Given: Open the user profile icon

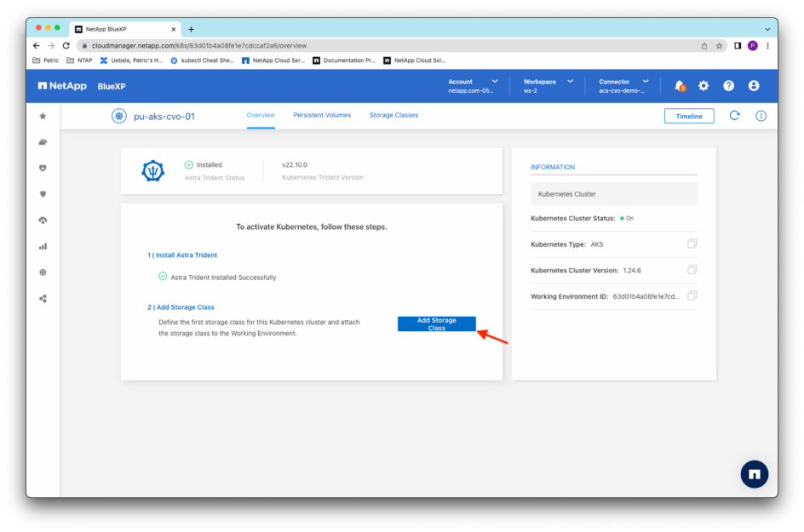Looking at the screenshot, I should pyautogui.click(x=754, y=86).
